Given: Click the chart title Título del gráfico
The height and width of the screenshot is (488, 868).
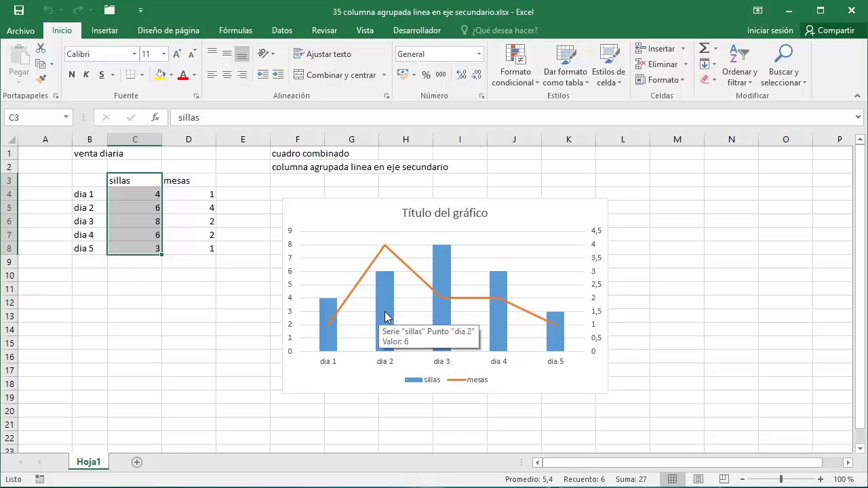Looking at the screenshot, I should tap(444, 213).
